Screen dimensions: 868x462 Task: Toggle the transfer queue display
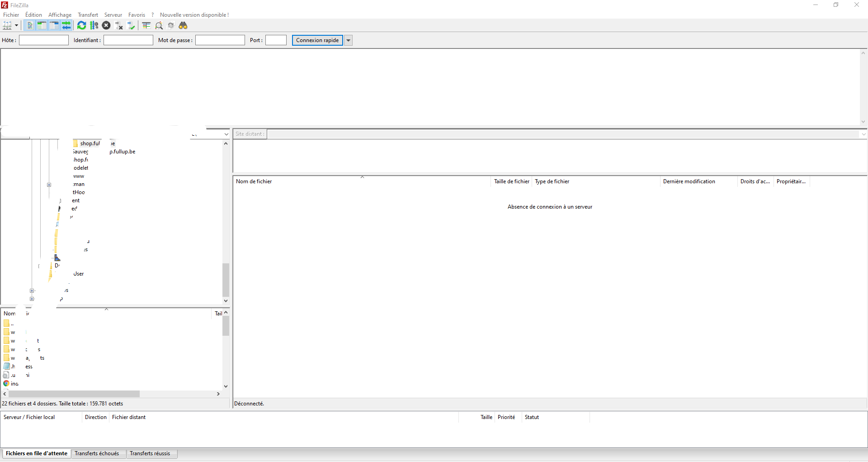pos(66,25)
